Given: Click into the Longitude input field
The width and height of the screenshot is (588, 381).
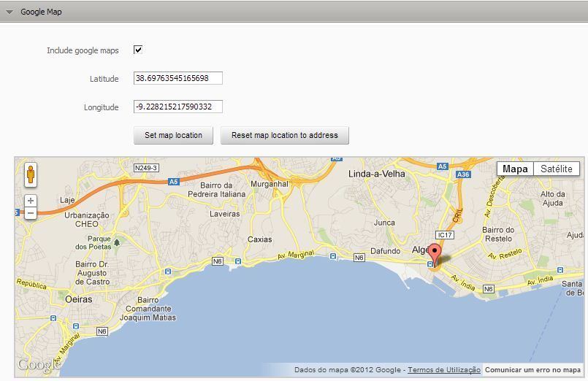Looking at the screenshot, I should point(178,107).
